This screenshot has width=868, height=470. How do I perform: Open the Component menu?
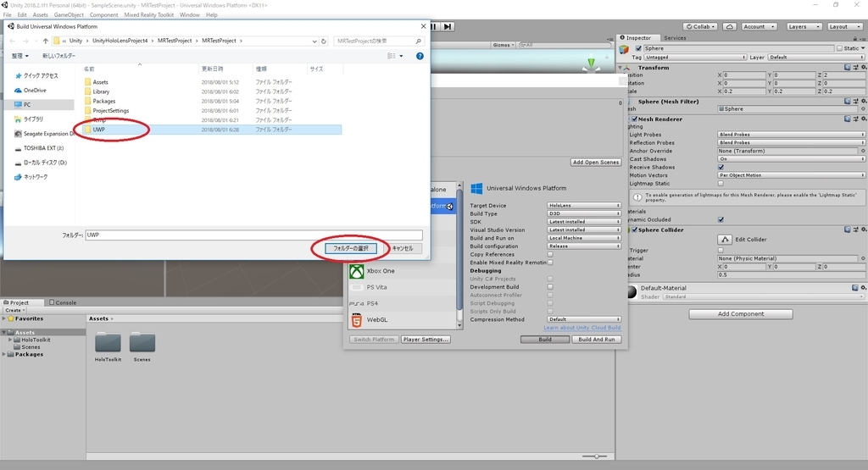[103, 15]
